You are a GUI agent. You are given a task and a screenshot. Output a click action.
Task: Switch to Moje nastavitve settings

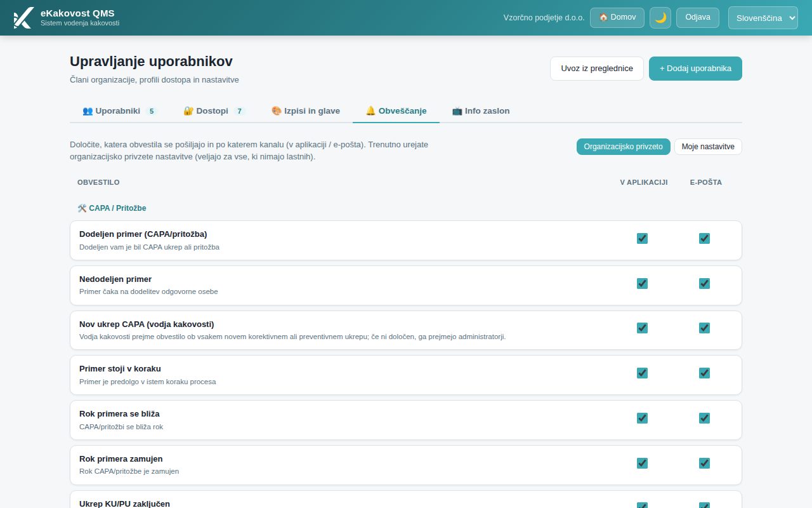(x=708, y=147)
